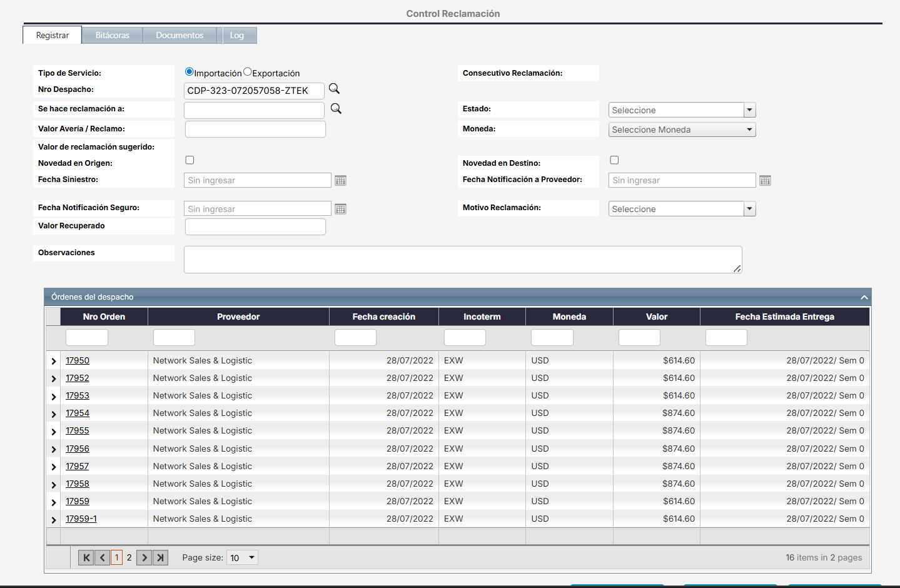Expand the row for order 17950
This screenshot has height=588, width=900.
(54, 361)
